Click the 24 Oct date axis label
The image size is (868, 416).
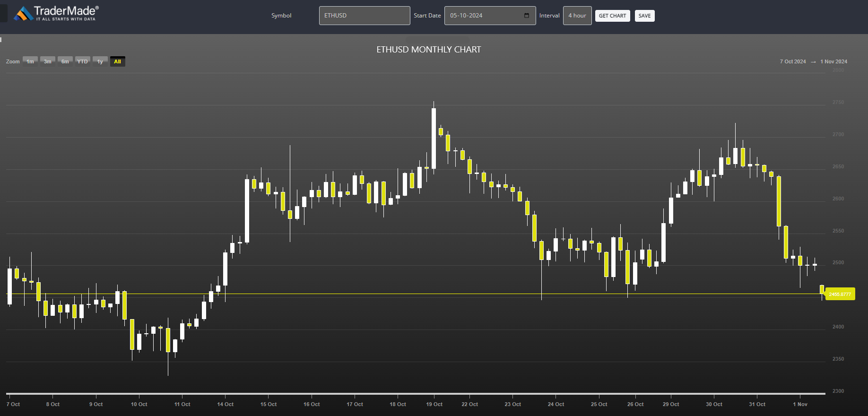pos(556,404)
